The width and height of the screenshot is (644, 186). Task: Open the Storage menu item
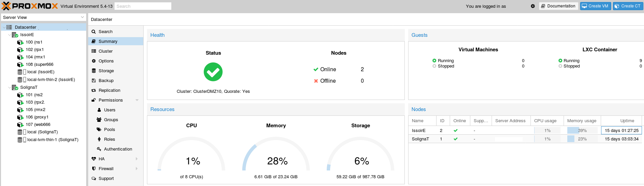[116, 71]
